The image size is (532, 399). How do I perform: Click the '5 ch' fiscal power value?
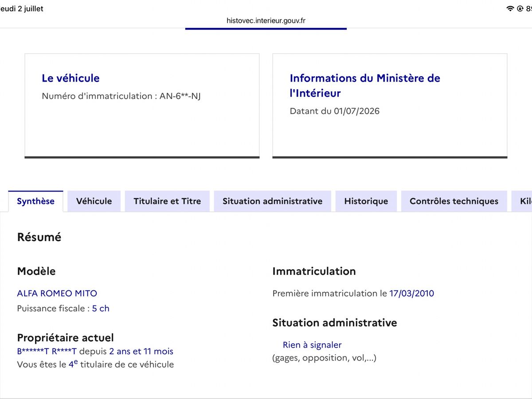101,309
